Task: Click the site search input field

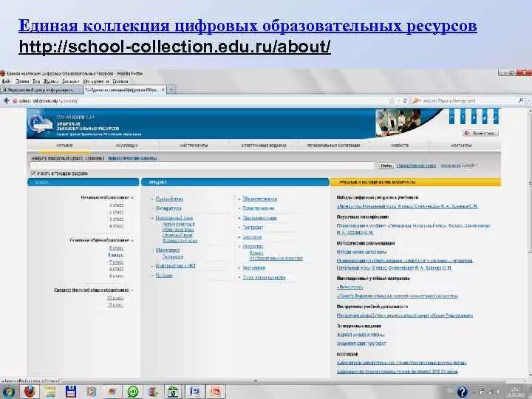Action: click(x=202, y=166)
